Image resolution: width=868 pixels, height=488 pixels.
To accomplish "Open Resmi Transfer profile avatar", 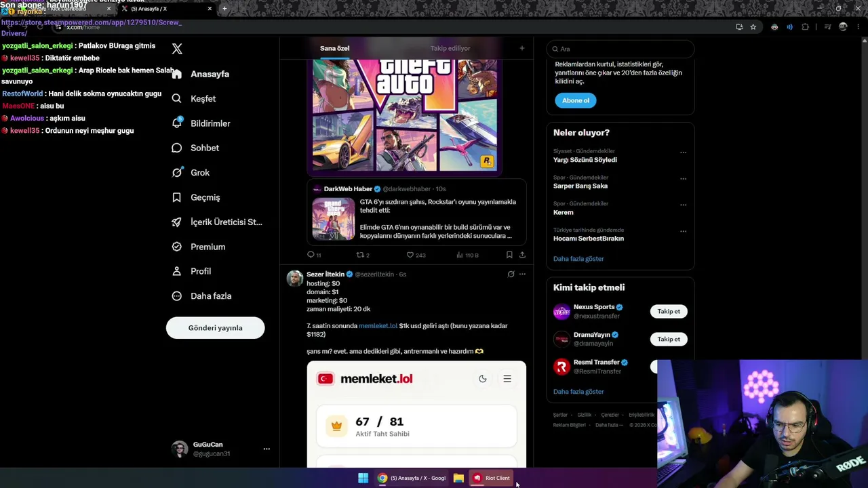I will pos(561,367).
